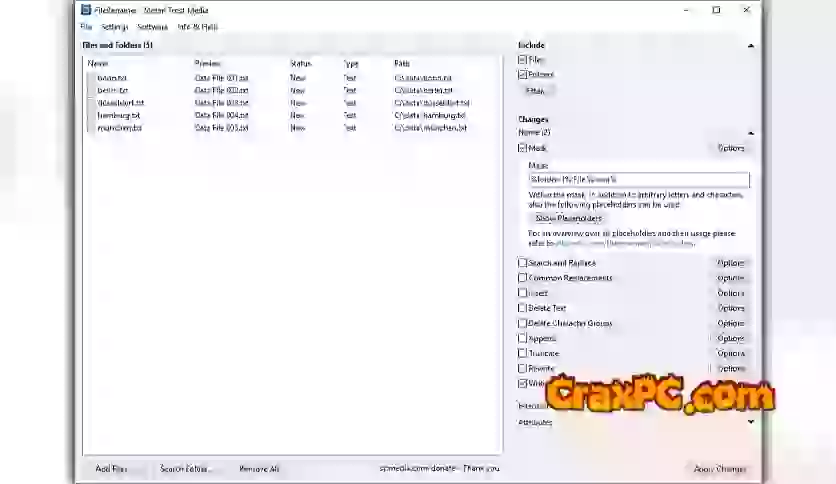This screenshot has width=836, height=484.
Task: Click the preview Data File 004.txt
Action: pos(221,116)
